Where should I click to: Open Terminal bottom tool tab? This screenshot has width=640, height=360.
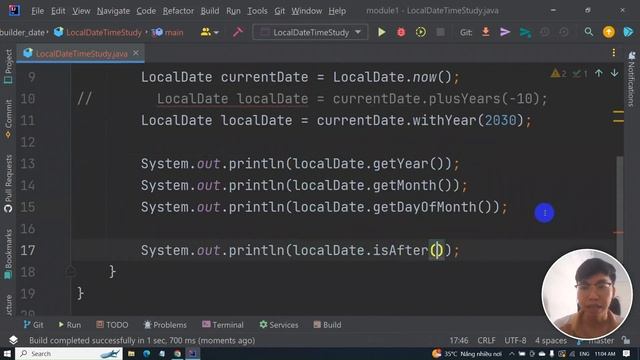coord(223,325)
